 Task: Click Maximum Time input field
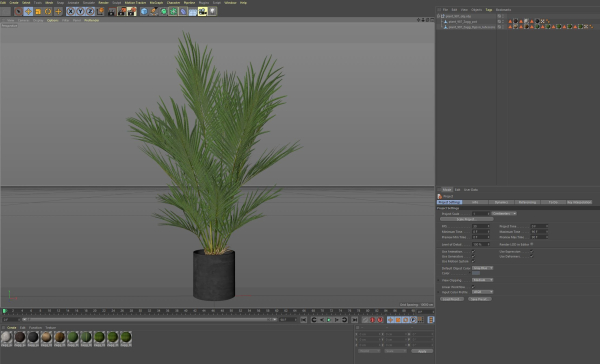539,232
